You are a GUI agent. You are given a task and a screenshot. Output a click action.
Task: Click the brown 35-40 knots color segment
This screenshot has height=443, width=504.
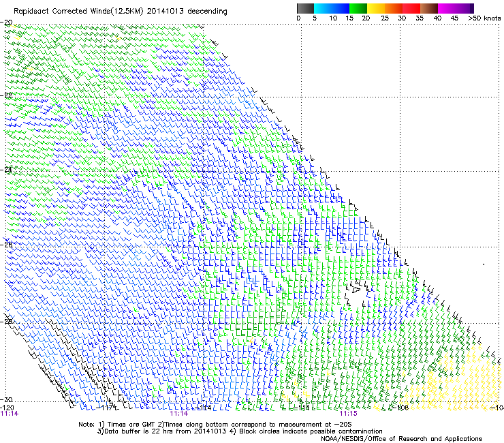pos(429,8)
